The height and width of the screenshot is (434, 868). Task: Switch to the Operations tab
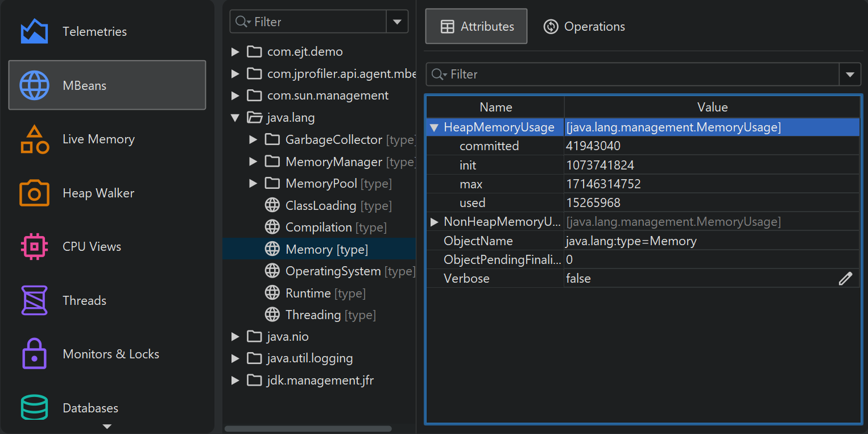pos(584,27)
